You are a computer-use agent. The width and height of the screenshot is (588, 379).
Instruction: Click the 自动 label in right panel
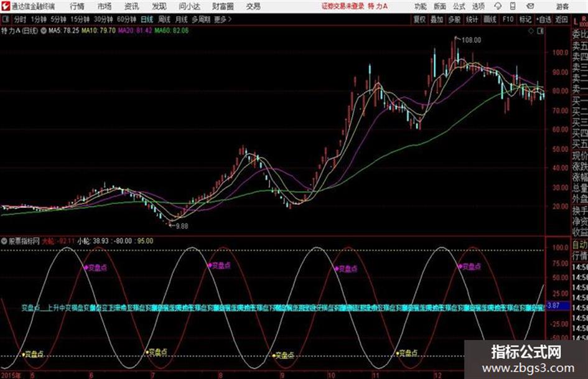click(x=580, y=245)
